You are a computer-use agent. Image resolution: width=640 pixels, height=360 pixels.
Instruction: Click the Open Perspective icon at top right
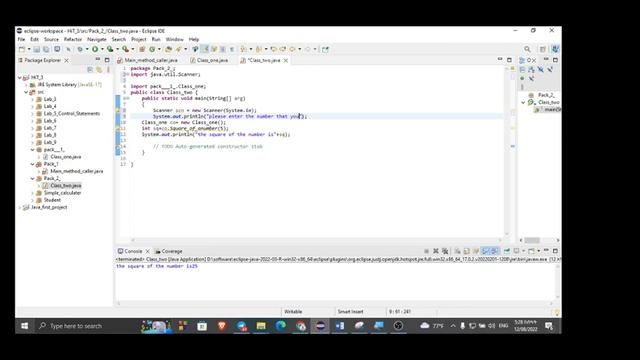point(542,49)
